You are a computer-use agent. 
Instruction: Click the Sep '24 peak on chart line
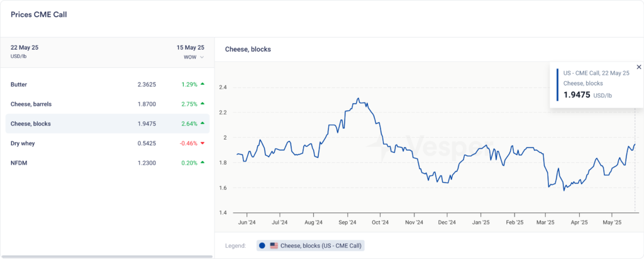point(358,99)
